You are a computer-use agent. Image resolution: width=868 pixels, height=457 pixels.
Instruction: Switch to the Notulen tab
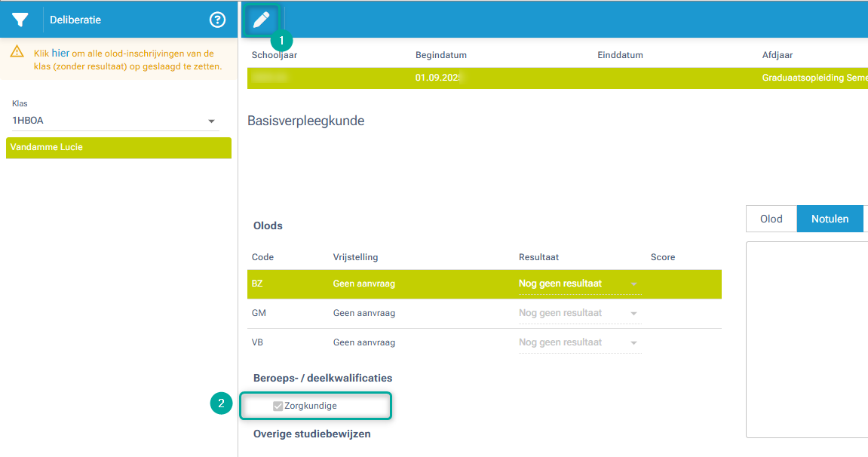830,219
